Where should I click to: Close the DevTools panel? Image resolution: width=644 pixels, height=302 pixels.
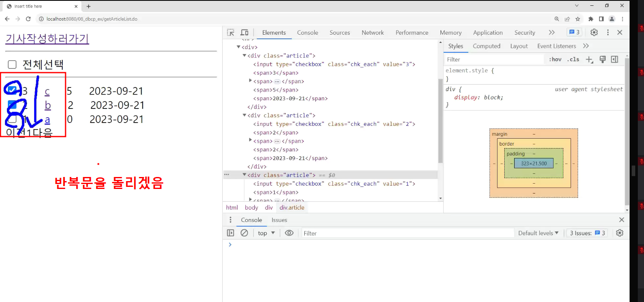pyautogui.click(x=620, y=33)
